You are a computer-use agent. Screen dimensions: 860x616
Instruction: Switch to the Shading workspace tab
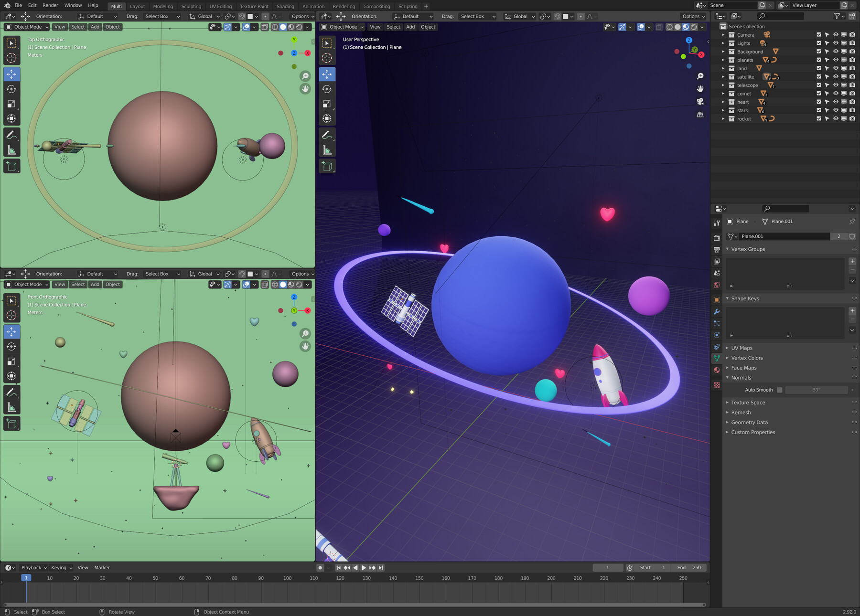click(x=285, y=6)
